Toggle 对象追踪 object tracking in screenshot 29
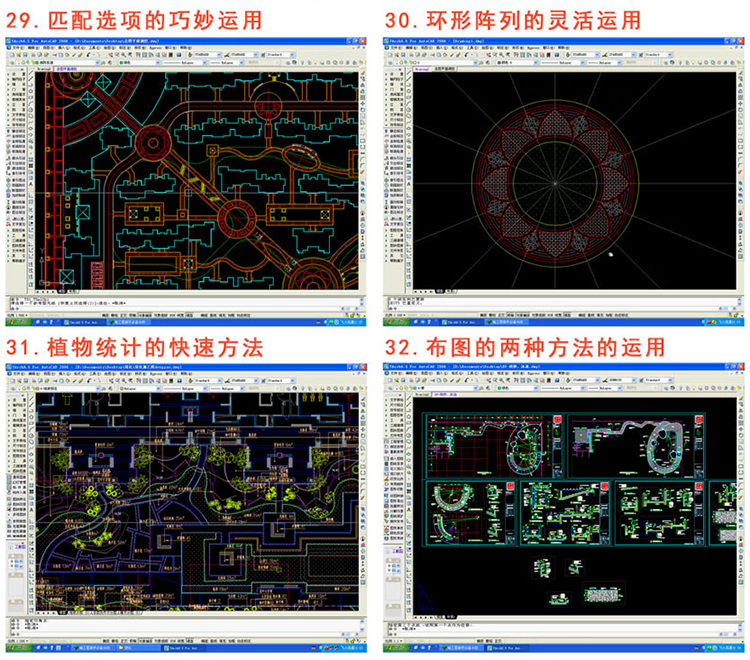This screenshot has height=660, width=750. [160, 315]
